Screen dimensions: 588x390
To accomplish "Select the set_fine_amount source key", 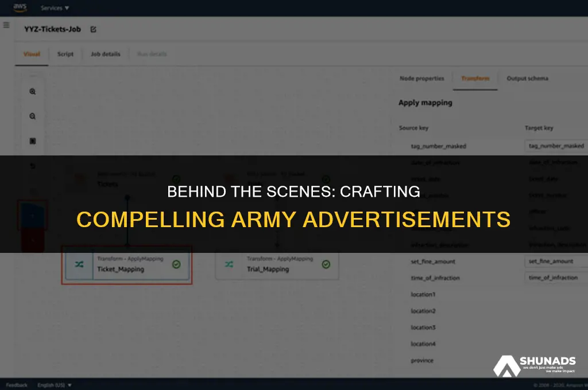I will (x=433, y=262).
